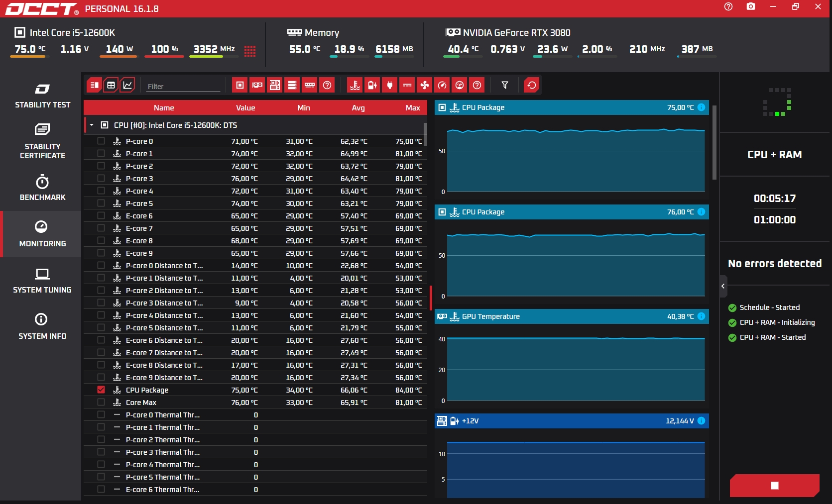Show info for the +12V graph
Screen dimensions: 832x504
point(701,421)
